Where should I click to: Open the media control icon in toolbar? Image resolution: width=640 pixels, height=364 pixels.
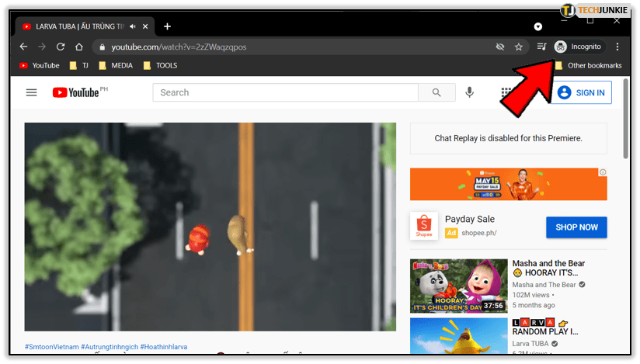(x=542, y=47)
